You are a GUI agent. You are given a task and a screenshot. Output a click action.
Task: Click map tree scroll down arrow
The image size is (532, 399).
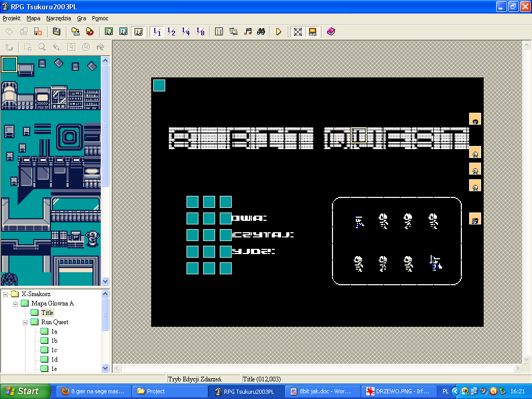[x=105, y=368]
